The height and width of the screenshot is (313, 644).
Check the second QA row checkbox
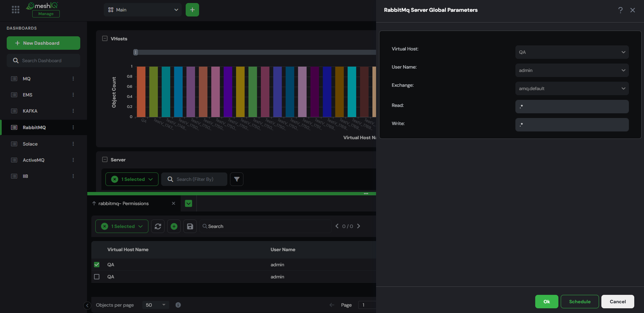tap(97, 277)
